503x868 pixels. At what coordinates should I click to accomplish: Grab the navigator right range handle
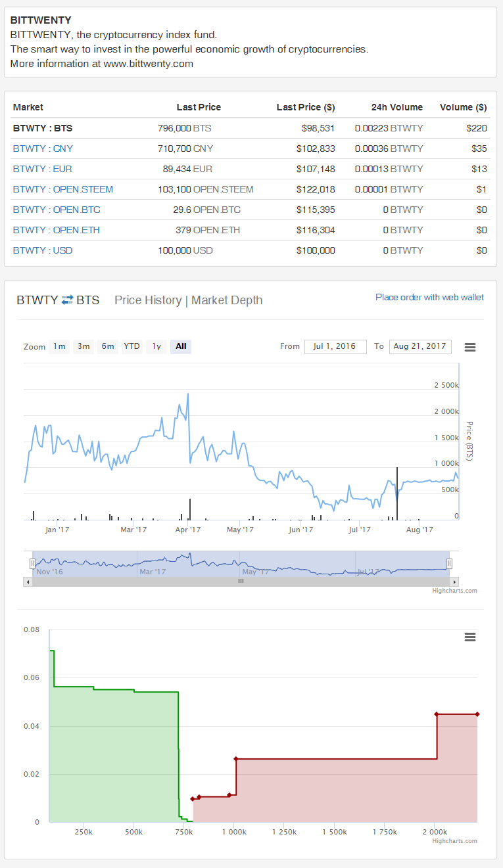(450, 563)
